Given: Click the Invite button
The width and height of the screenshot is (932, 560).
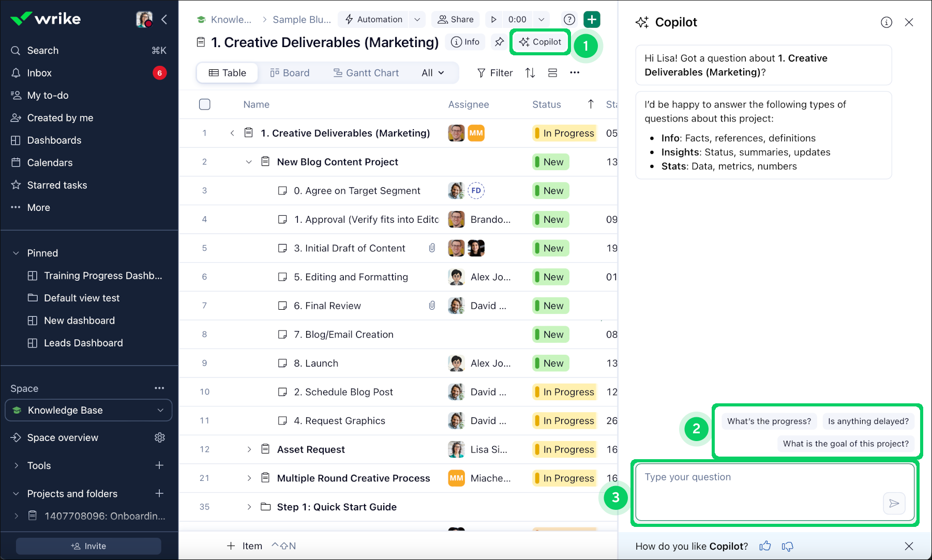Looking at the screenshot, I should [x=88, y=546].
